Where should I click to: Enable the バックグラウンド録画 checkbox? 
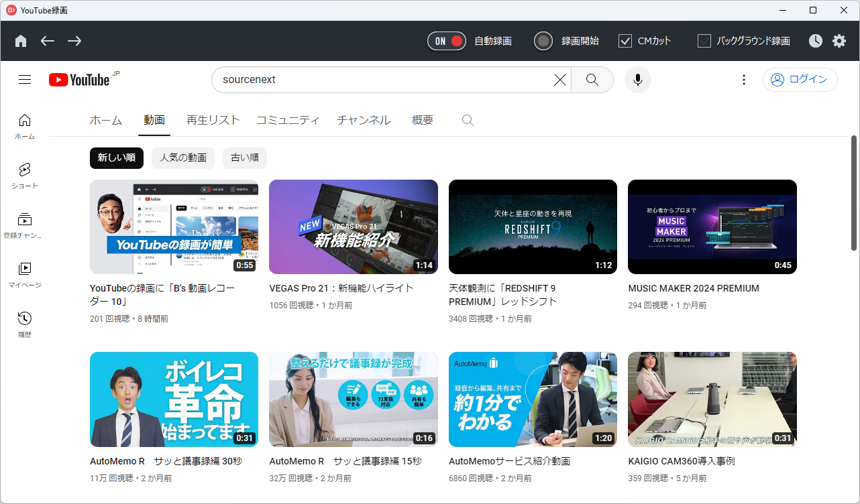(704, 41)
